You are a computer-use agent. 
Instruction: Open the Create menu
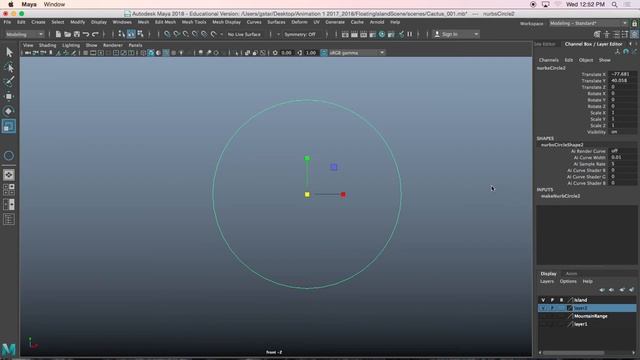point(38,22)
